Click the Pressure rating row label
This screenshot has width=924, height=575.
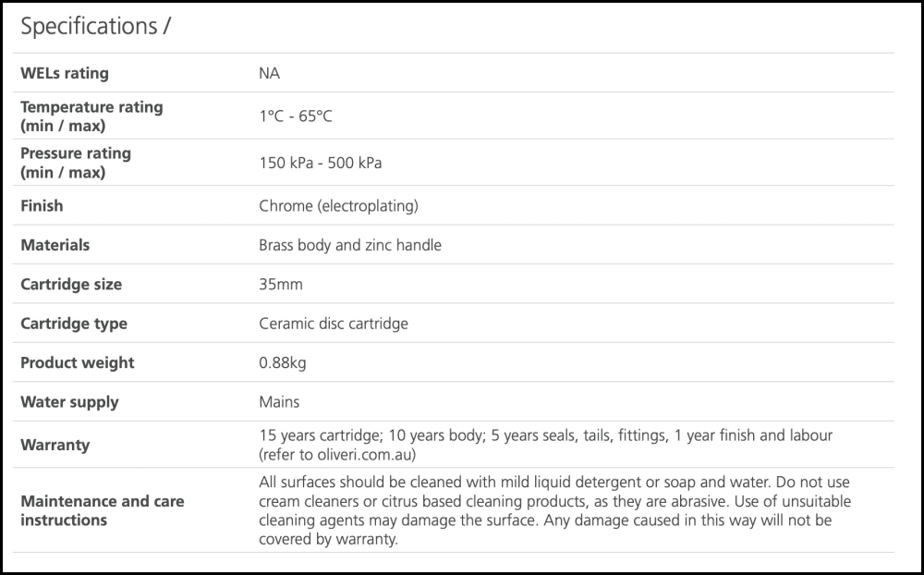[x=76, y=163]
